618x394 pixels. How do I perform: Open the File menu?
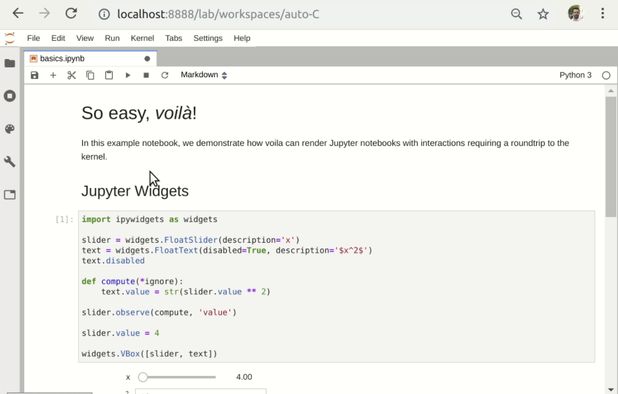coord(34,38)
